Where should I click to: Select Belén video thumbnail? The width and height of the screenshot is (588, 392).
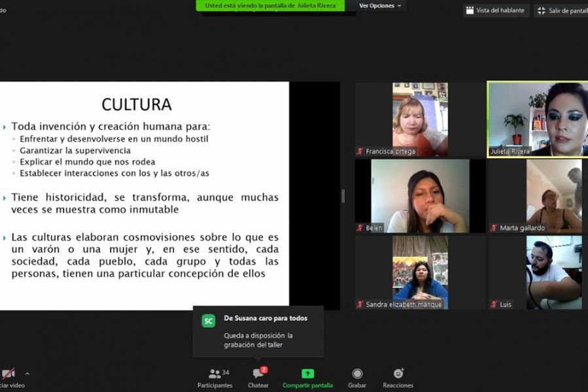point(420,196)
